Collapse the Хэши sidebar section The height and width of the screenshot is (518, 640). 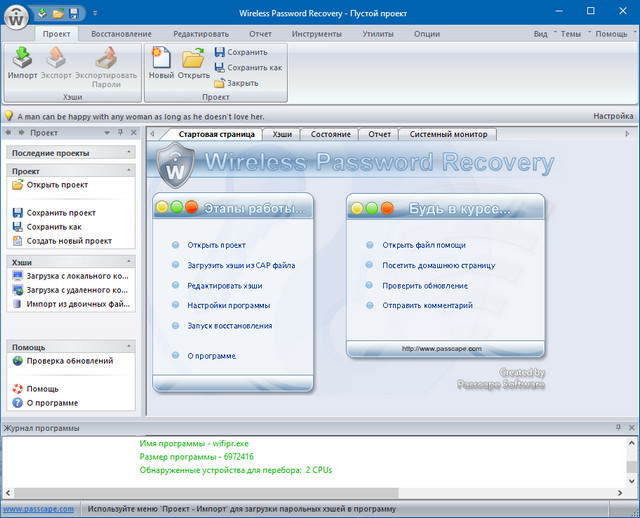pos(129,262)
